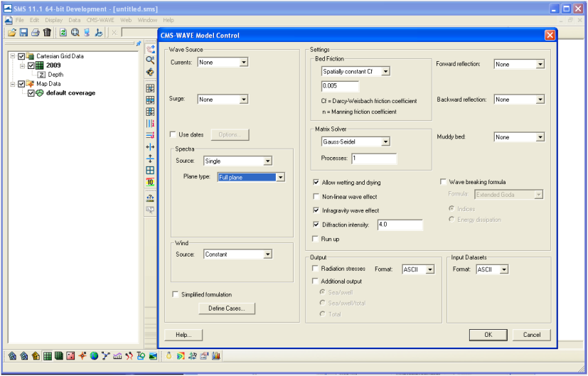Open the Forward reflection dropdown
588x376 pixels.
(519, 65)
